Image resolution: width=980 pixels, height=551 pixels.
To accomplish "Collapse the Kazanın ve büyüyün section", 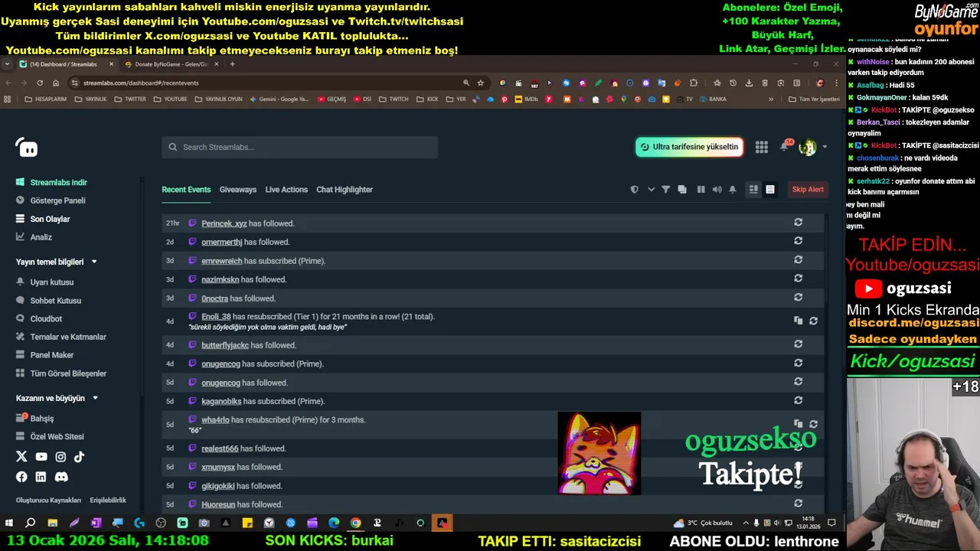I will 95,398.
